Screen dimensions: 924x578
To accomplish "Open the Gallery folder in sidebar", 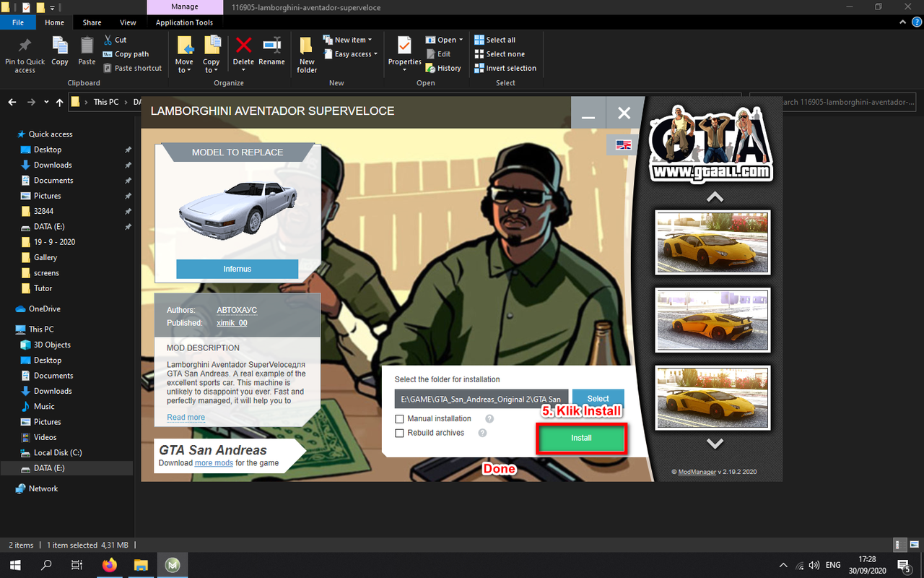I will tap(45, 257).
